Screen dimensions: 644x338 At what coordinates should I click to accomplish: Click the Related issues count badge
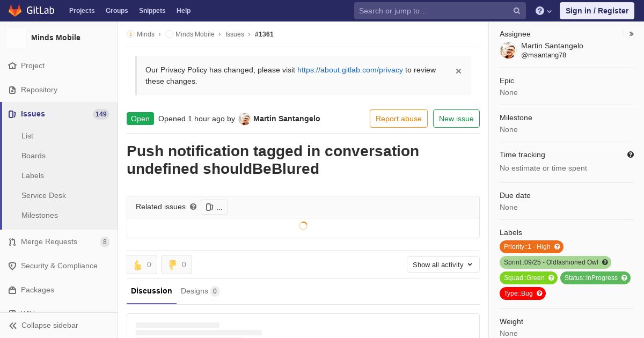pos(214,207)
